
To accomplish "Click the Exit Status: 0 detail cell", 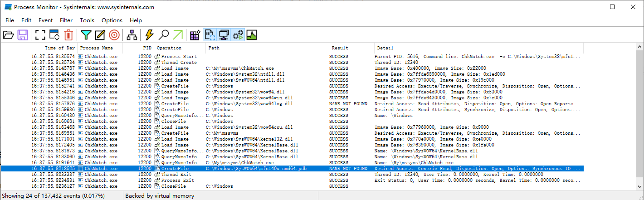I will tap(477, 180).
